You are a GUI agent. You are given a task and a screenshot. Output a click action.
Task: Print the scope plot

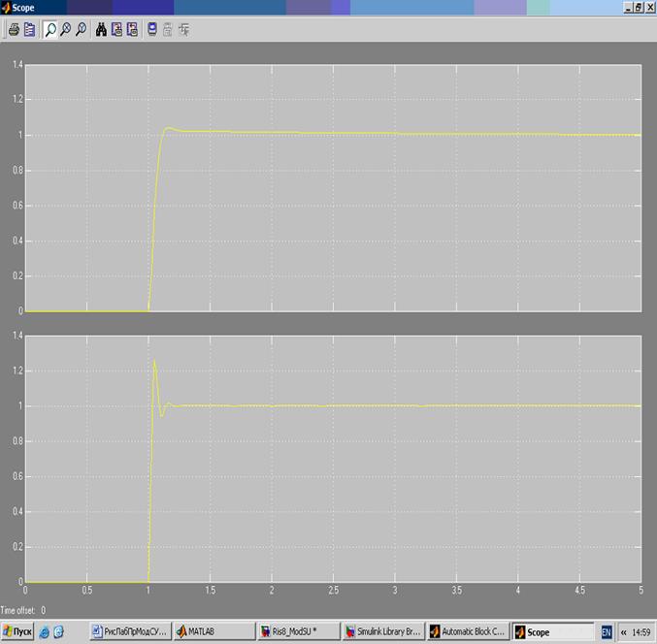pos(14,30)
